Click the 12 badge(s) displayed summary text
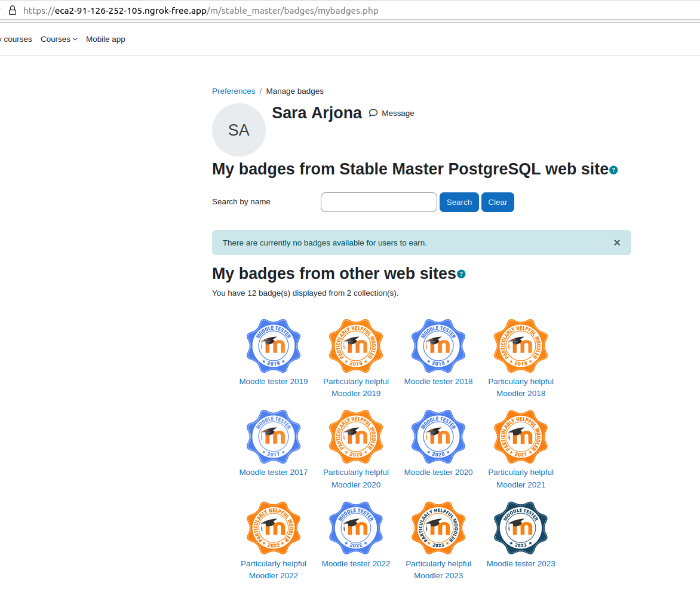 pyautogui.click(x=305, y=293)
